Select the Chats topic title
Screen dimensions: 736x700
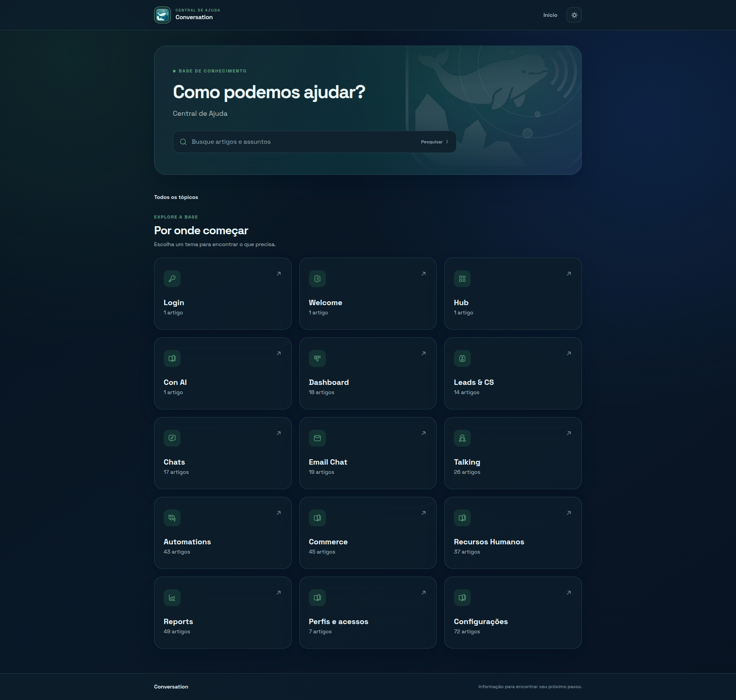(174, 462)
